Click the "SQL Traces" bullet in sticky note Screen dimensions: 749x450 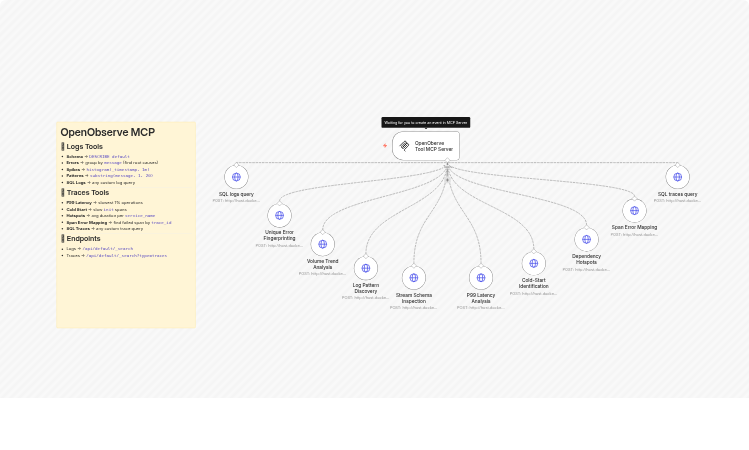[x=105, y=229]
